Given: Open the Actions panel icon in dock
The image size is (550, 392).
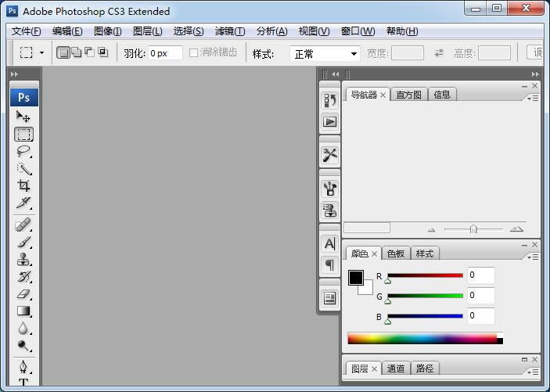Looking at the screenshot, I should click(329, 122).
